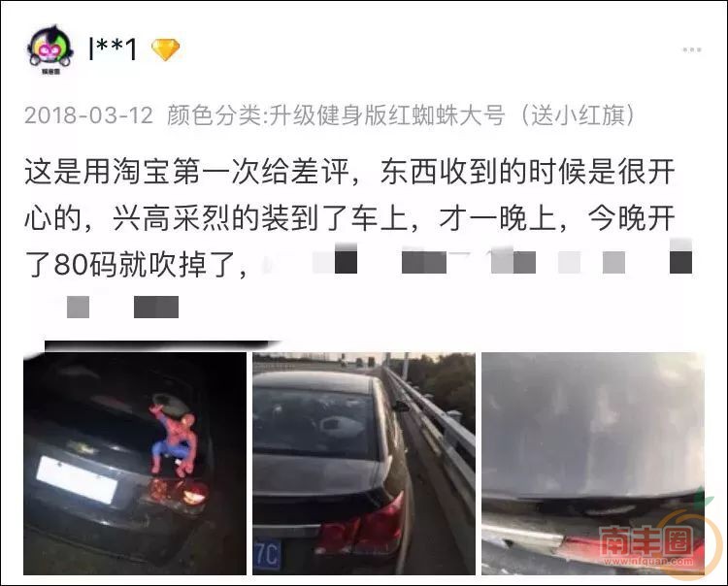Tap the blurred blocks on last review line
The width and height of the screenshot is (728, 586).
[x=122, y=307]
